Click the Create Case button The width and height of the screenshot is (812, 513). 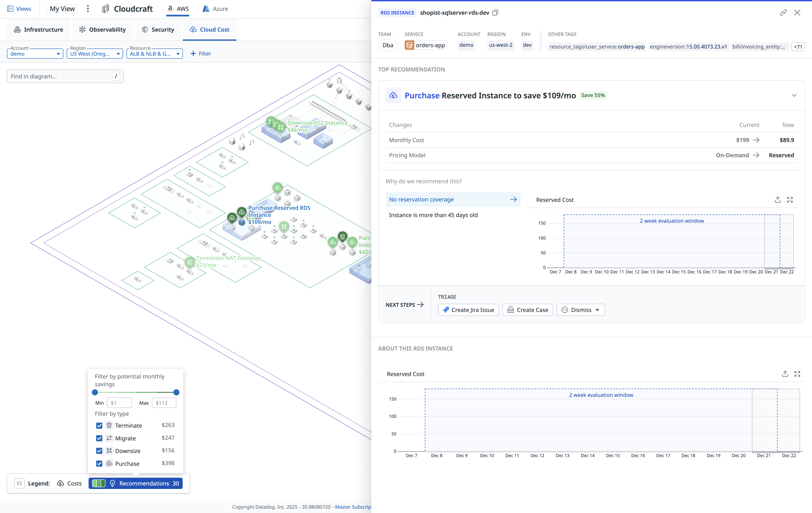[527, 310]
